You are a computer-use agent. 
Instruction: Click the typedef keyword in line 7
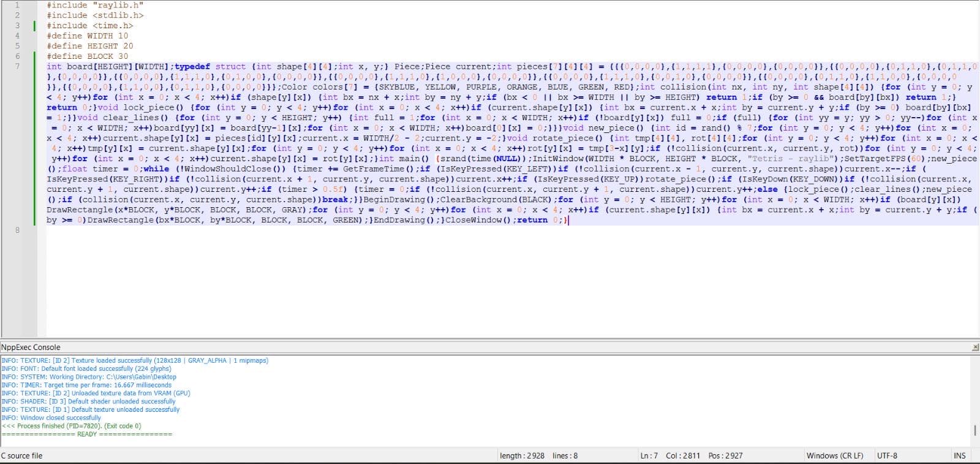coord(192,66)
